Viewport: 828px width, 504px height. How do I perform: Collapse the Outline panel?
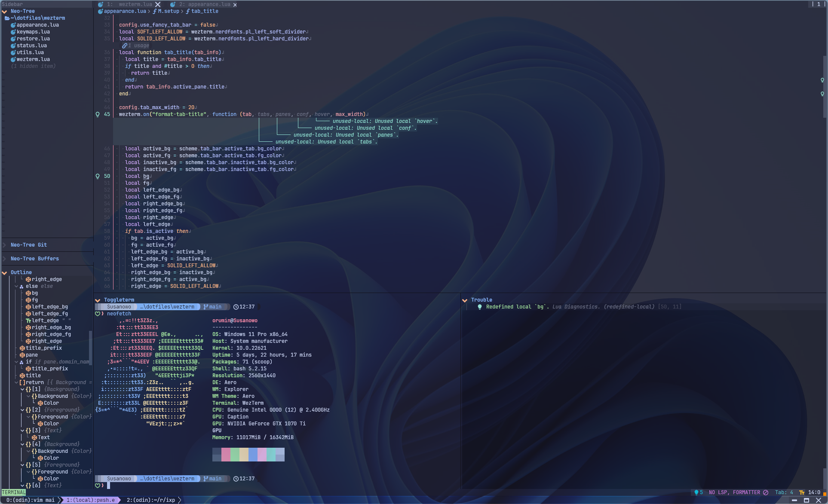pyautogui.click(x=4, y=272)
